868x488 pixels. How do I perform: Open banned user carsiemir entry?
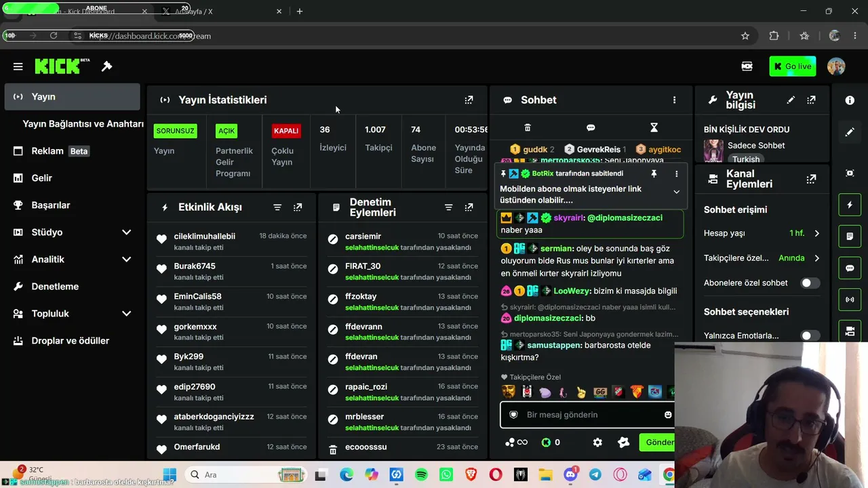click(363, 237)
